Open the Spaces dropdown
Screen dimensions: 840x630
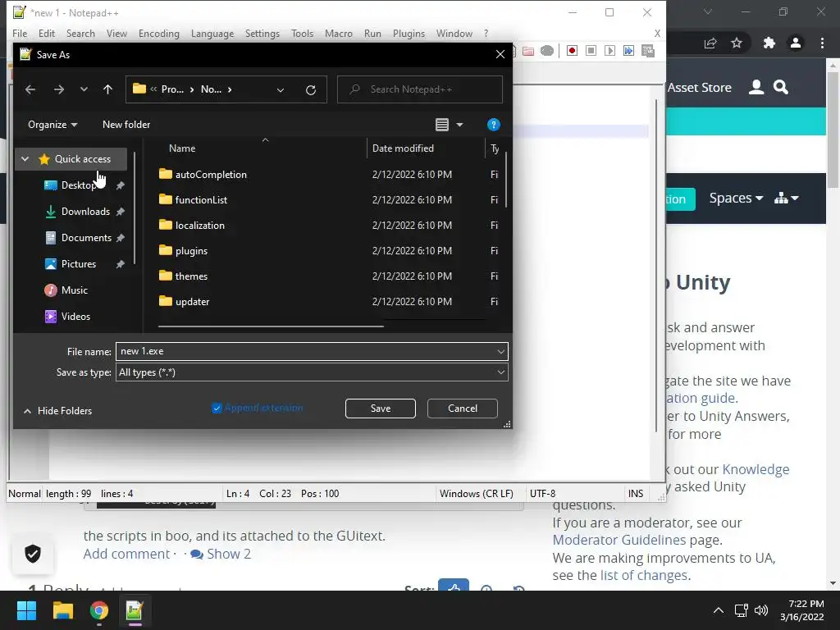tap(736, 198)
